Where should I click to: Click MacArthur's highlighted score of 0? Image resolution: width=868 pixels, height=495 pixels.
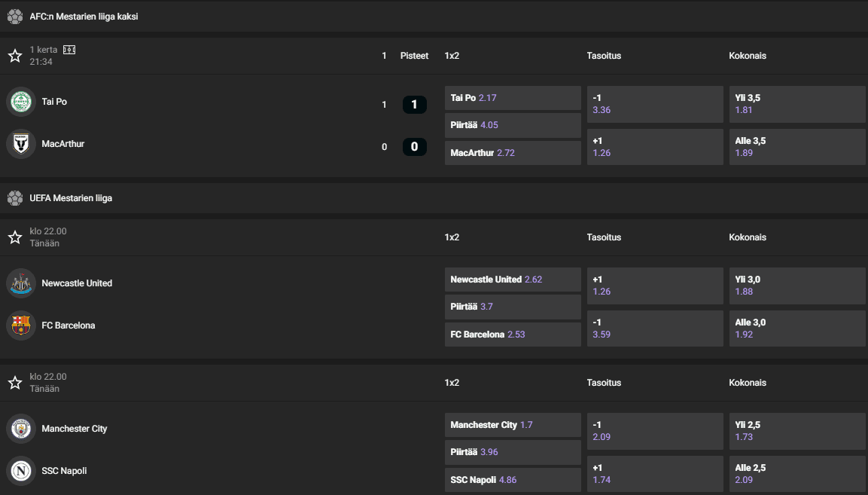(x=415, y=147)
